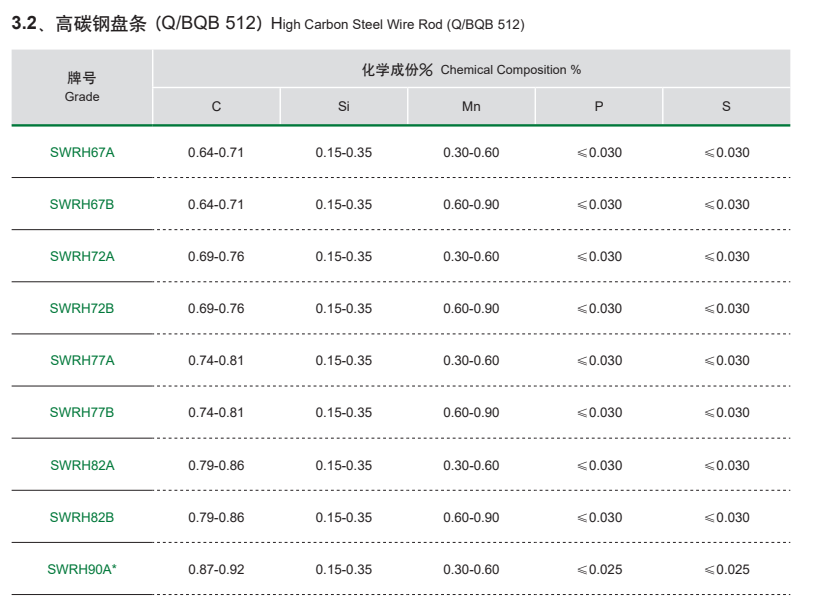Screen dimensions: 819x613
Task: Click the SWRH82A grade label
Action: pos(82,466)
